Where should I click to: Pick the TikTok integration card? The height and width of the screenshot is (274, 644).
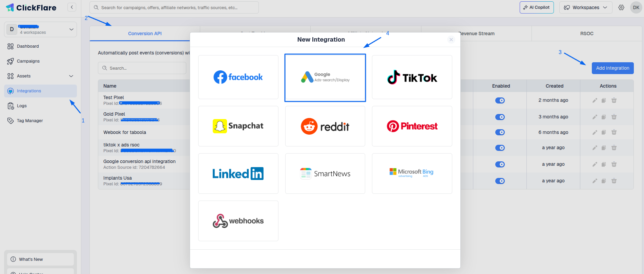point(412,77)
